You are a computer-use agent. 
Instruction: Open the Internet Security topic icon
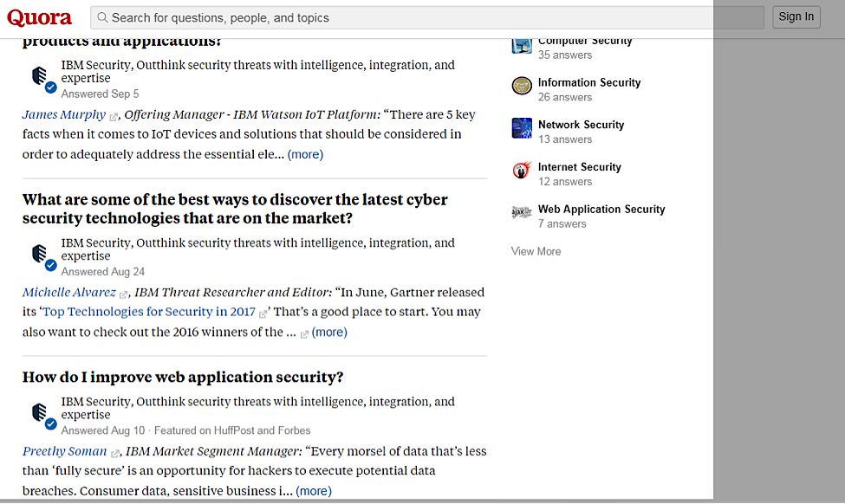pos(522,170)
